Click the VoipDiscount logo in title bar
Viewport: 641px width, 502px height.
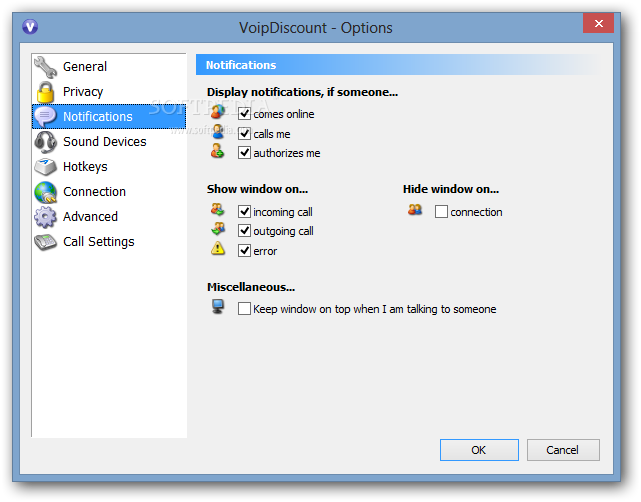coord(30,27)
